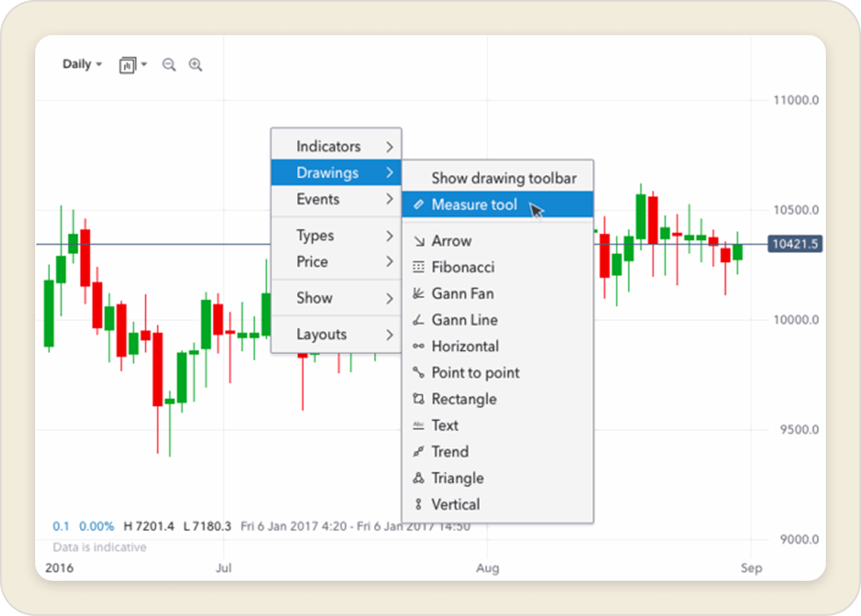Click the Horizontal line icon
861x616 pixels.
pyautogui.click(x=418, y=346)
